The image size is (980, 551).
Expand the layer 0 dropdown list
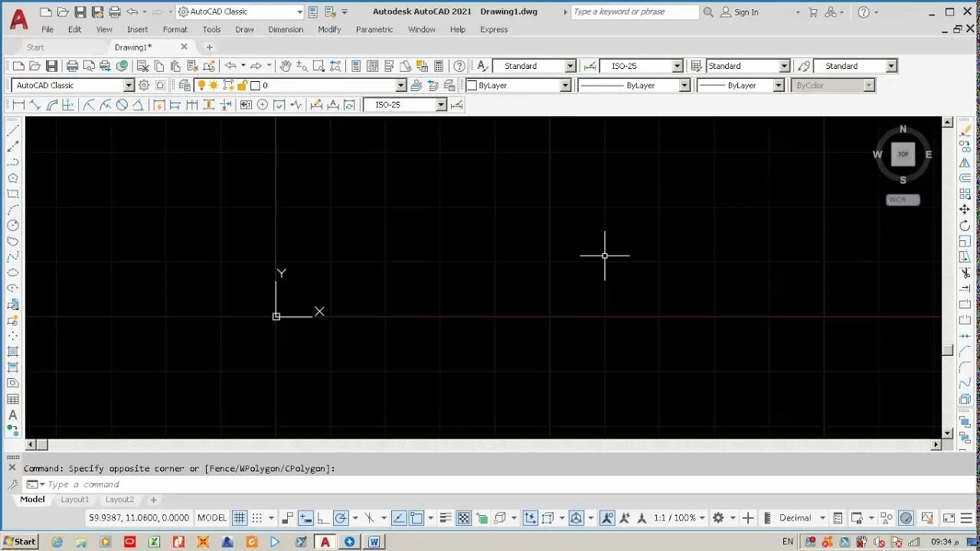(x=400, y=86)
